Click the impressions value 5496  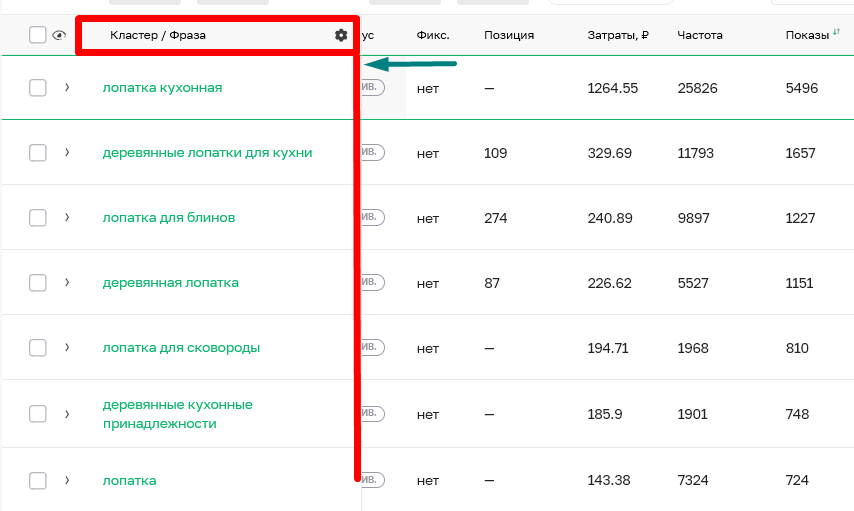[802, 88]
